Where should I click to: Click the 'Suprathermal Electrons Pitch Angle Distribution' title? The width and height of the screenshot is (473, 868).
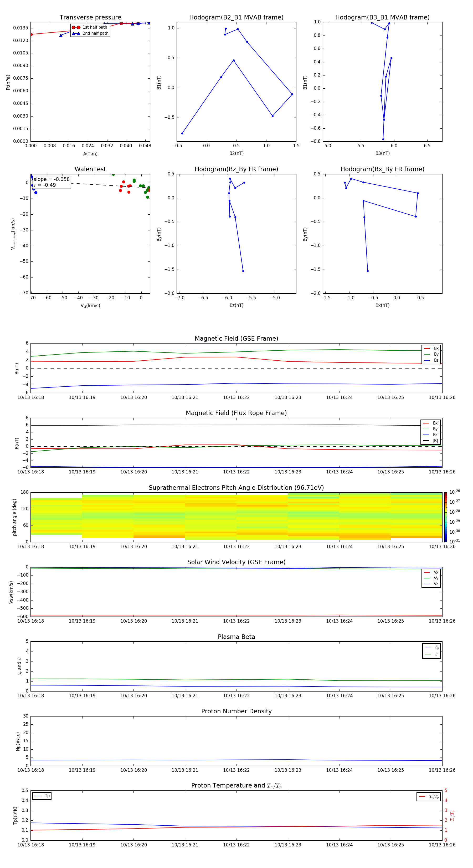[236, 488]
